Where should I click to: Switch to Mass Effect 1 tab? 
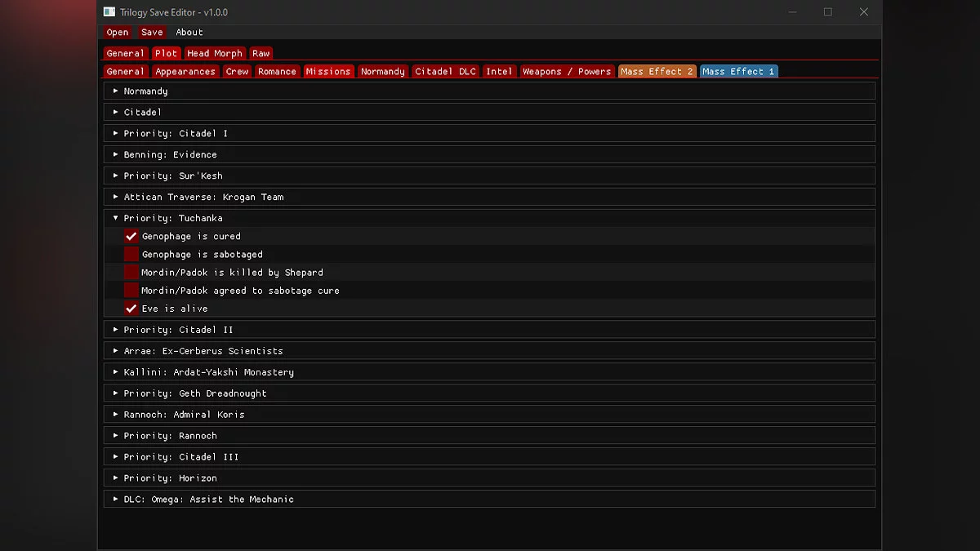point(738,71)
